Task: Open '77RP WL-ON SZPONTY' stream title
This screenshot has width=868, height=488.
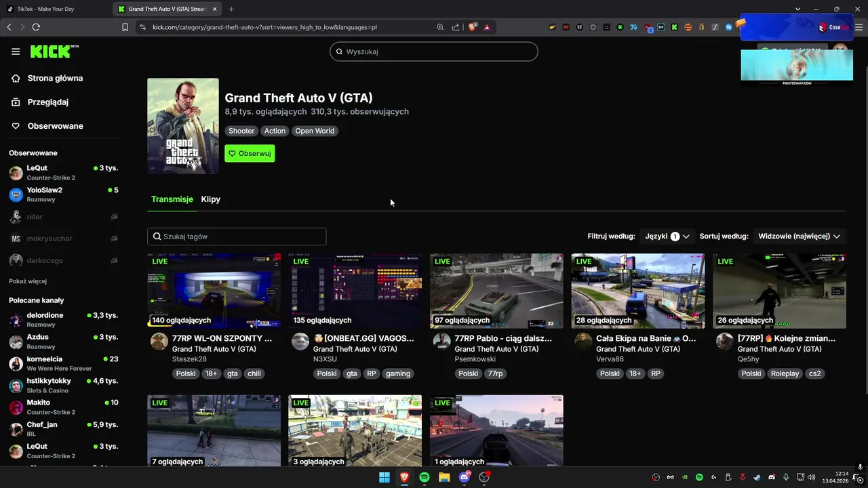Action: pos(222,338)
